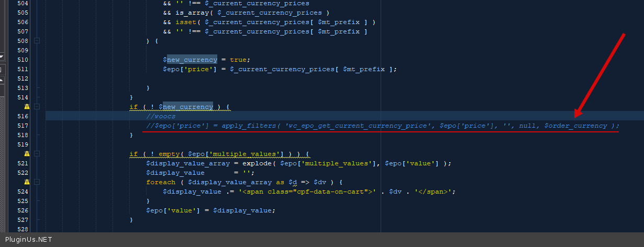Click the warning icon beside the new_currency if statement

tap(27, 107)
